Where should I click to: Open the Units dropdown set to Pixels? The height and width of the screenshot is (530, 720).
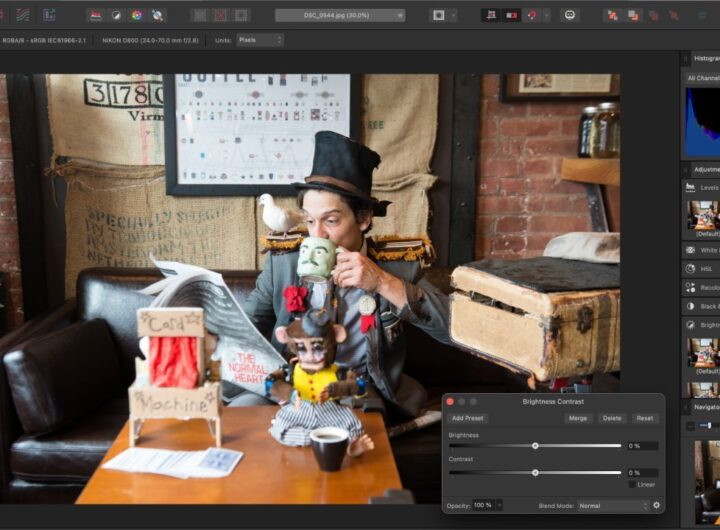pos(259,40)
